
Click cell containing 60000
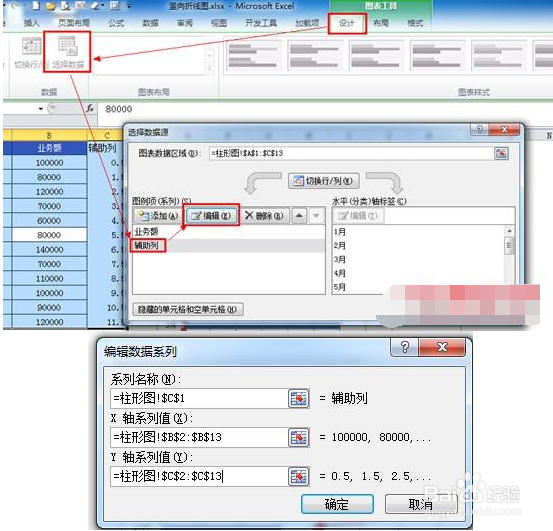49,221
